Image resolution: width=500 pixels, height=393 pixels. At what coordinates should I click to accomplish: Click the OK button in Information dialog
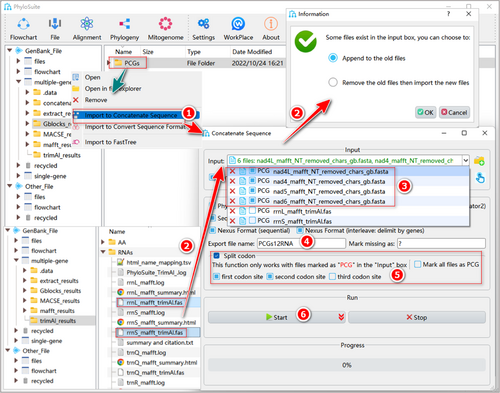tap(425, 112)
